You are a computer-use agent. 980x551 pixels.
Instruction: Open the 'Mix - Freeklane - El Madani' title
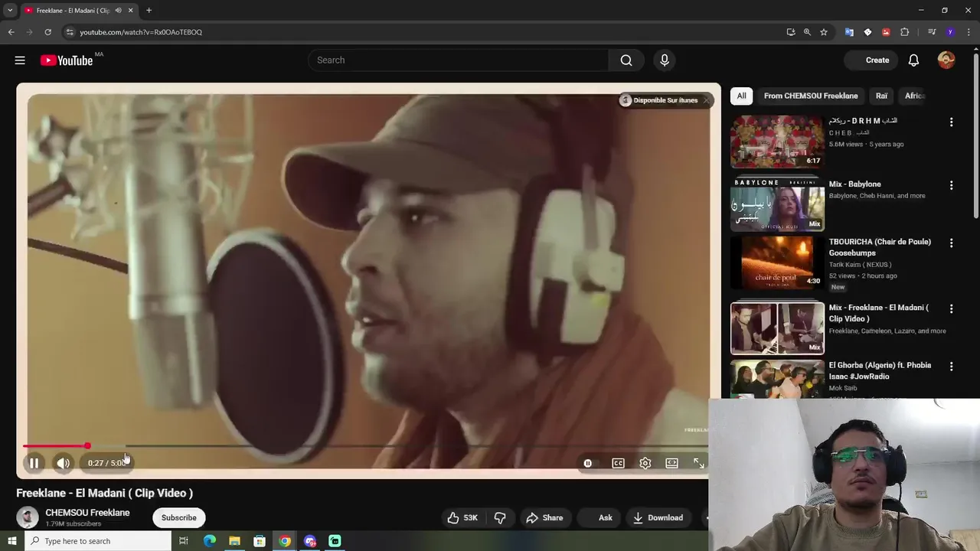click(x=879, y=313)
